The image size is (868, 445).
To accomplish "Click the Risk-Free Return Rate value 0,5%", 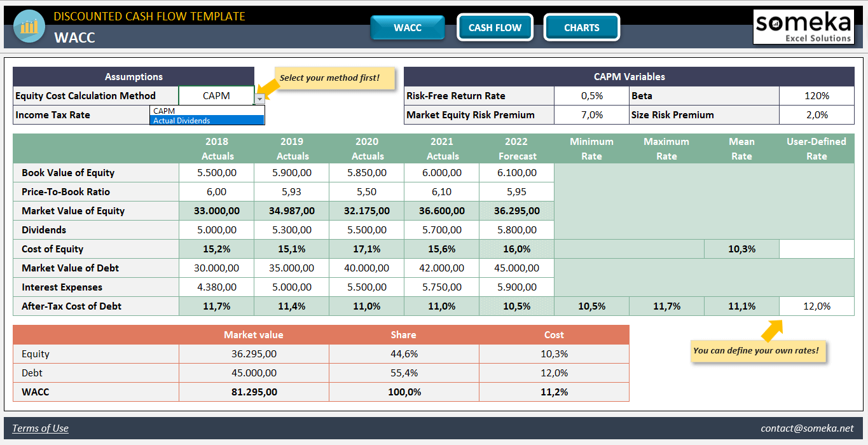I will [x=591, y=95].
